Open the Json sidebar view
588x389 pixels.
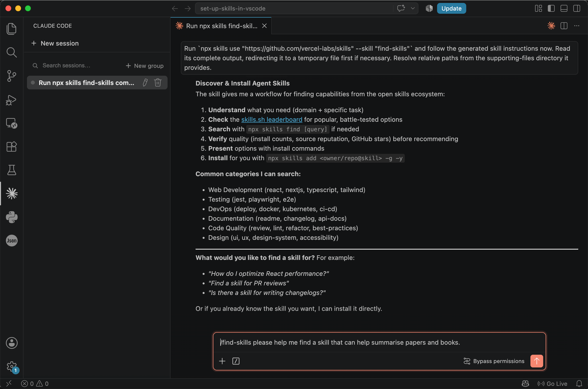pos(12,241)
